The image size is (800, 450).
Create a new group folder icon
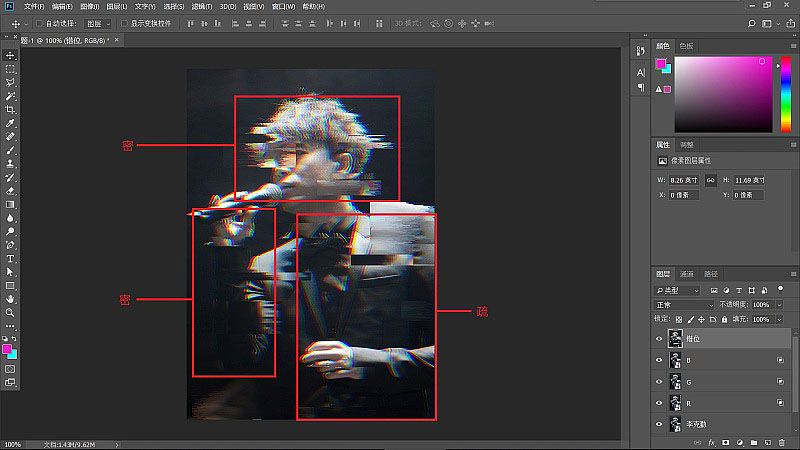[754, 443]
